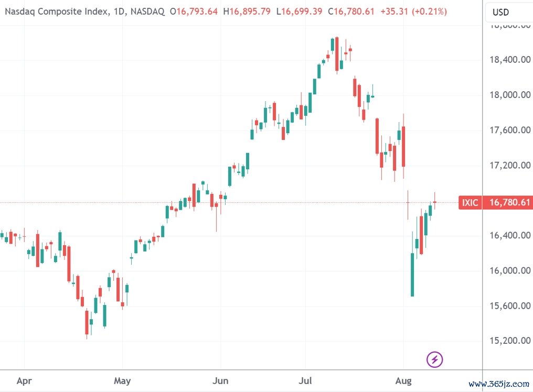Click the Open value 16,793.64
The width and height of the screenshot is (533, 392).
[197, 11]
